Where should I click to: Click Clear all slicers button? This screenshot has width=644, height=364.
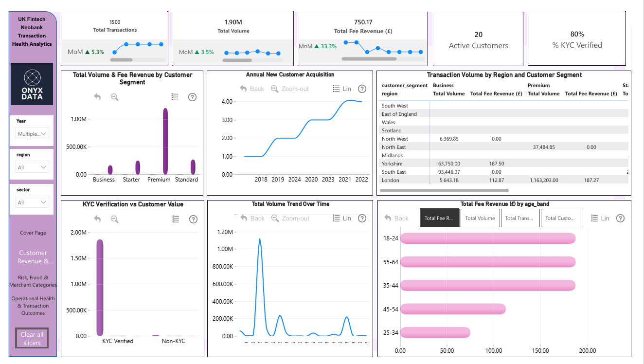(32, 338)
